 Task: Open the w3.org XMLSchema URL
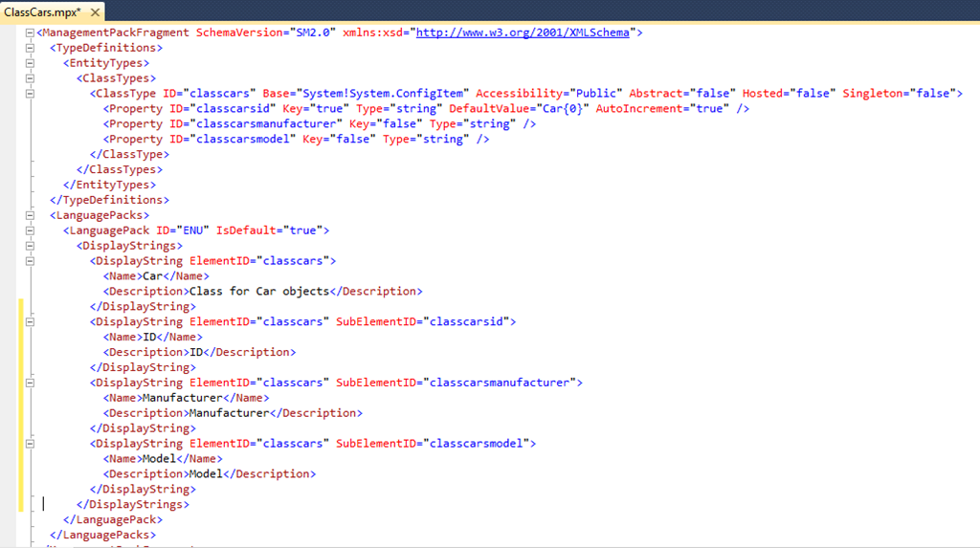(x=523, y=33)
